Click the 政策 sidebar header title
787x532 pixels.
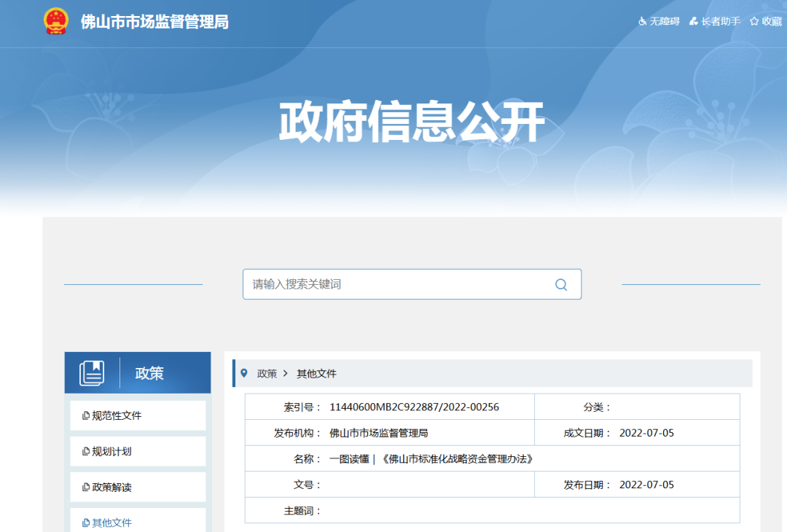149,373
